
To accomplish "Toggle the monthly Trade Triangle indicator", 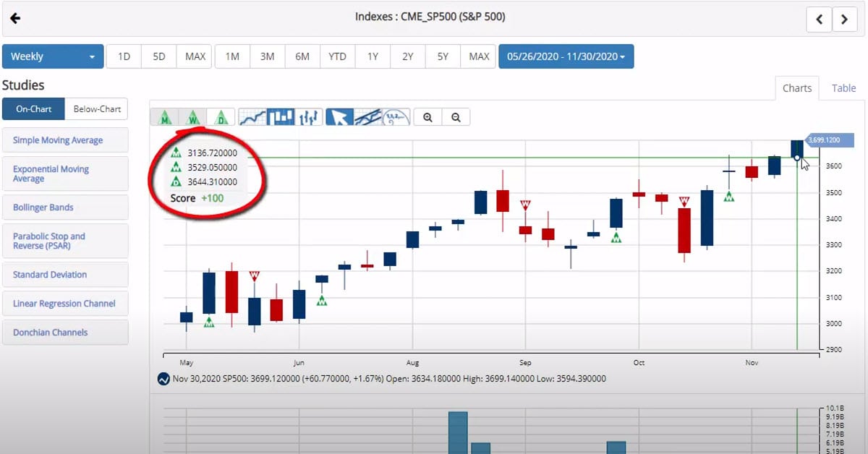I will [x=165, y=117].
